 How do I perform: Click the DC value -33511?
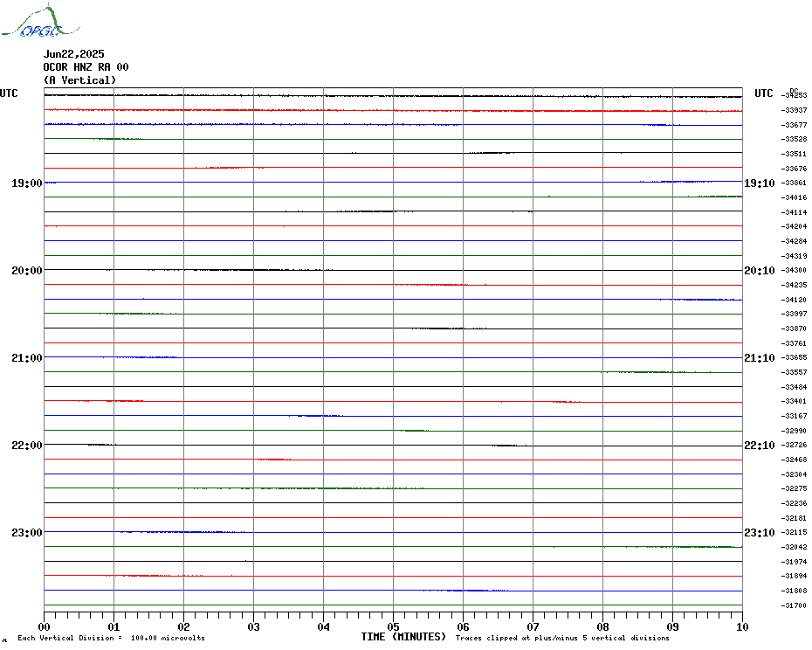pyautogui.click(x=794, y=154)
